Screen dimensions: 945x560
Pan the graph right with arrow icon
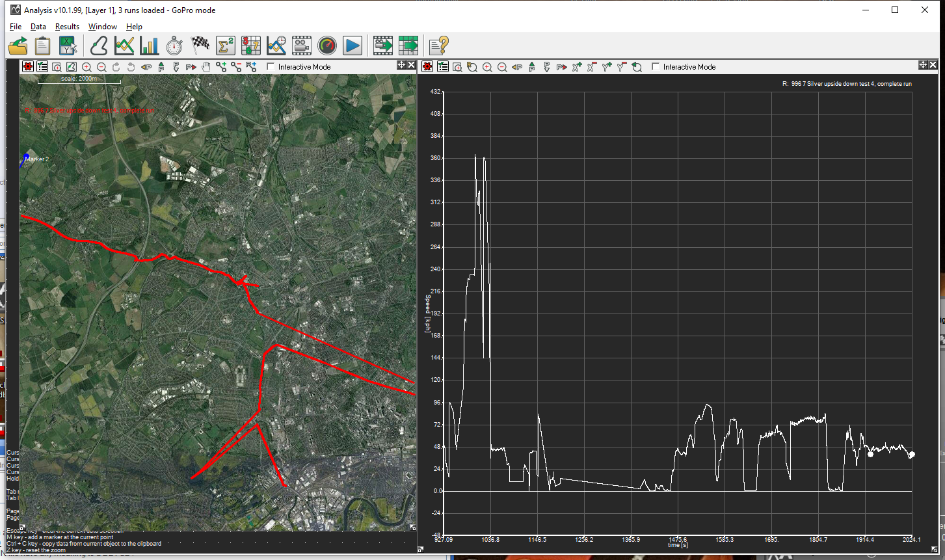pyautogui.click(x=562, y=66)
